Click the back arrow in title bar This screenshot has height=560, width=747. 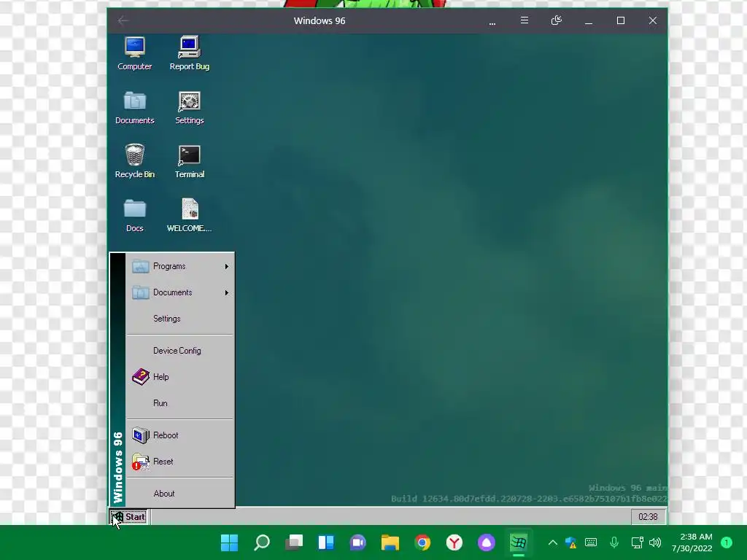[x=123, y=20]
